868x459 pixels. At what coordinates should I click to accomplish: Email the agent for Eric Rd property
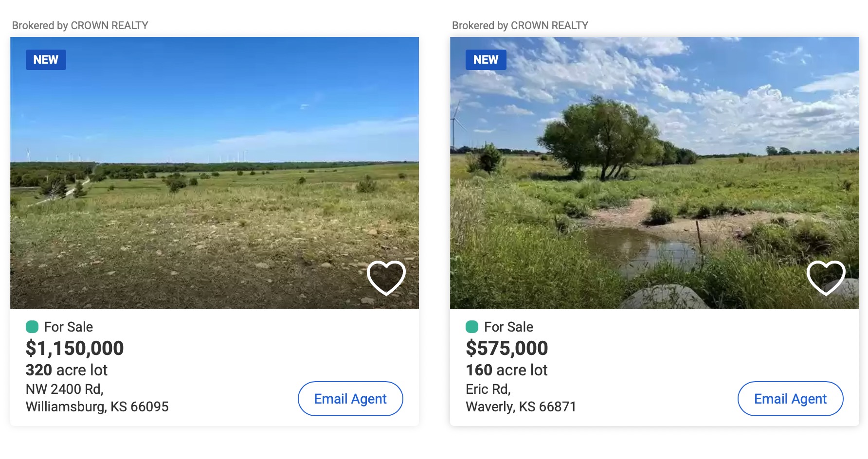(x=790, y=399)
